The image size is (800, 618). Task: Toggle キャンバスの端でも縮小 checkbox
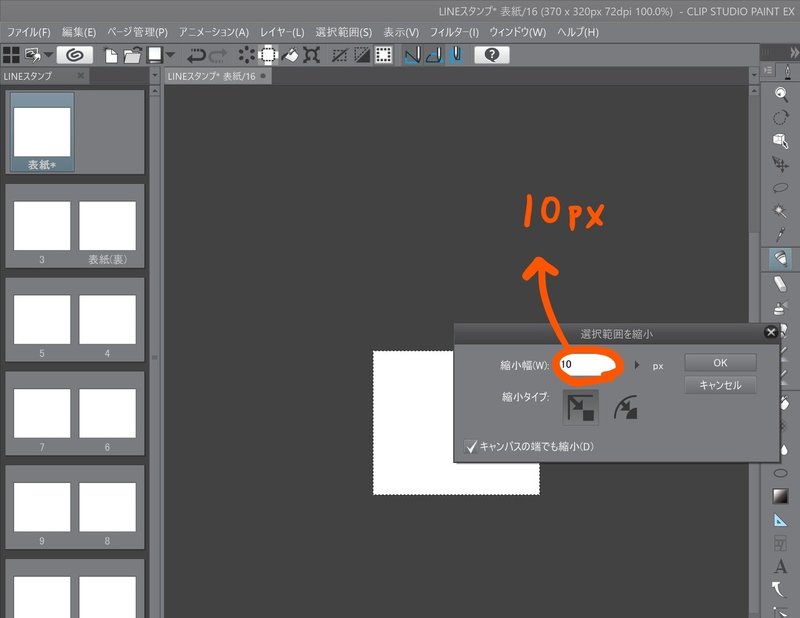[471, 447]
